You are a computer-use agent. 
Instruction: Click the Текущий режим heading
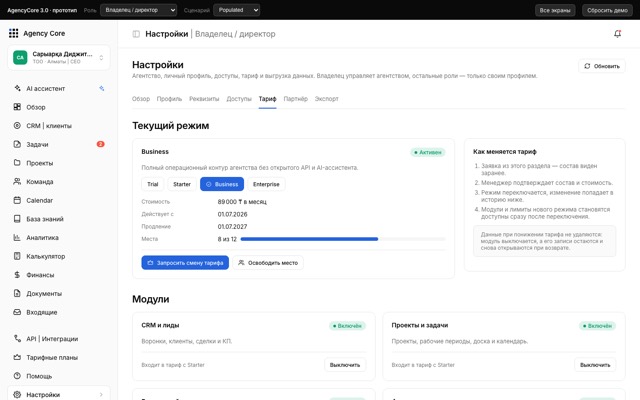click(171, 126)
